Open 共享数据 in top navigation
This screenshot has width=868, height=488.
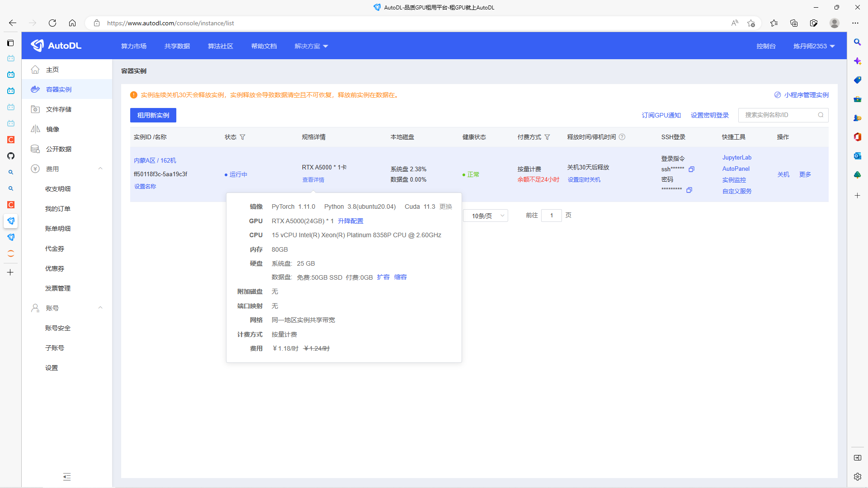pyautogui.click(x=177, y=46)
